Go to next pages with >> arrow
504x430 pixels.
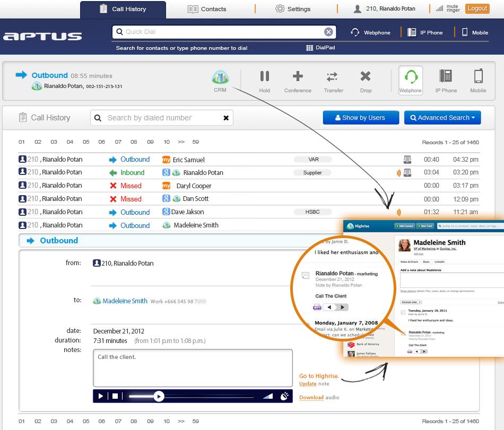[181, 142]
